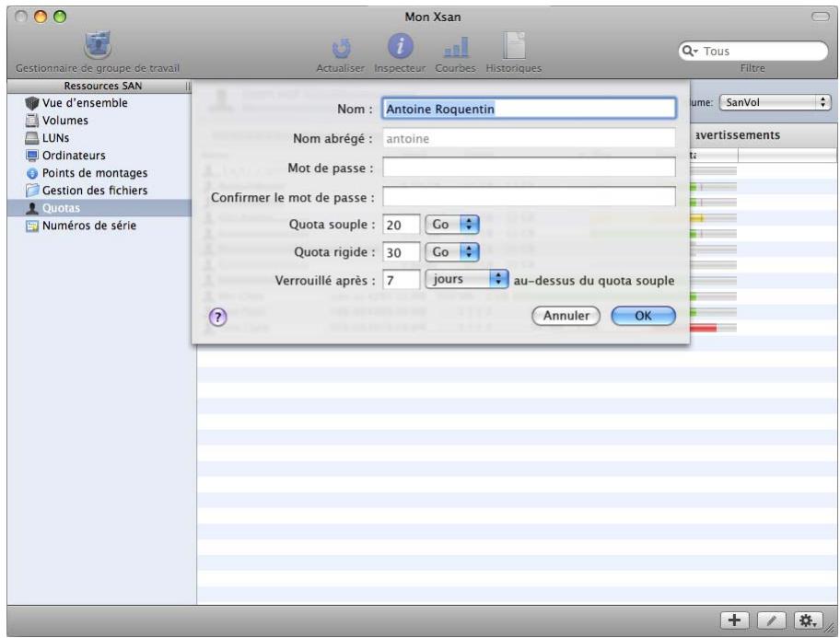The height and width of the screenshot is (638, 840).
Task: Click the Annuler button
Action: pos(566,316)
